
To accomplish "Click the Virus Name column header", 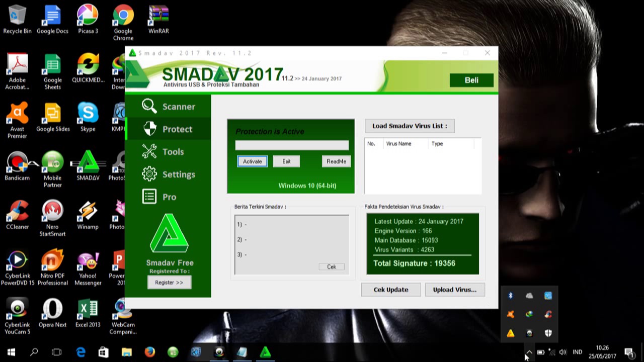I will (406, 144).
